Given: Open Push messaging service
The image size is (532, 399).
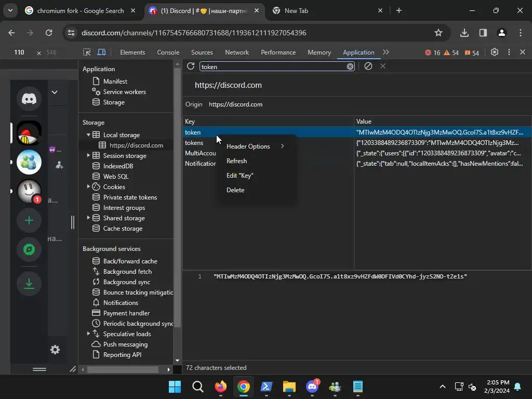Looking at the screenshot, I should [x=120, y=344].
